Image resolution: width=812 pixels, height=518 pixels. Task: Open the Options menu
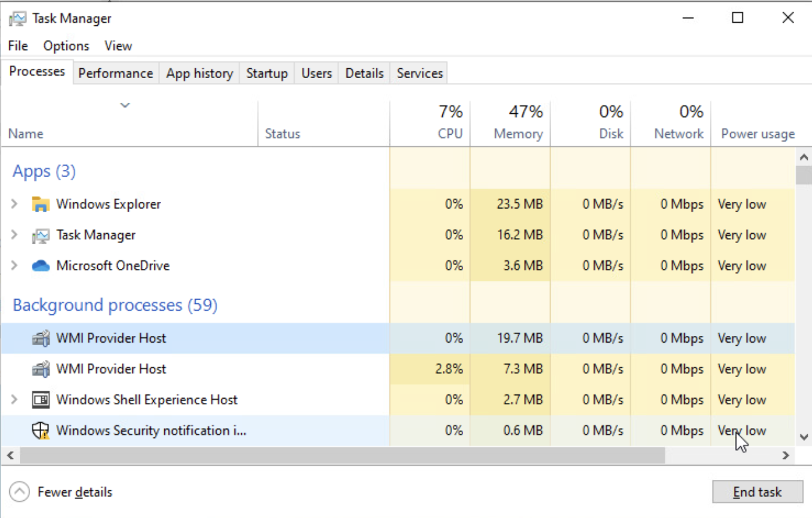pos(66,46)
